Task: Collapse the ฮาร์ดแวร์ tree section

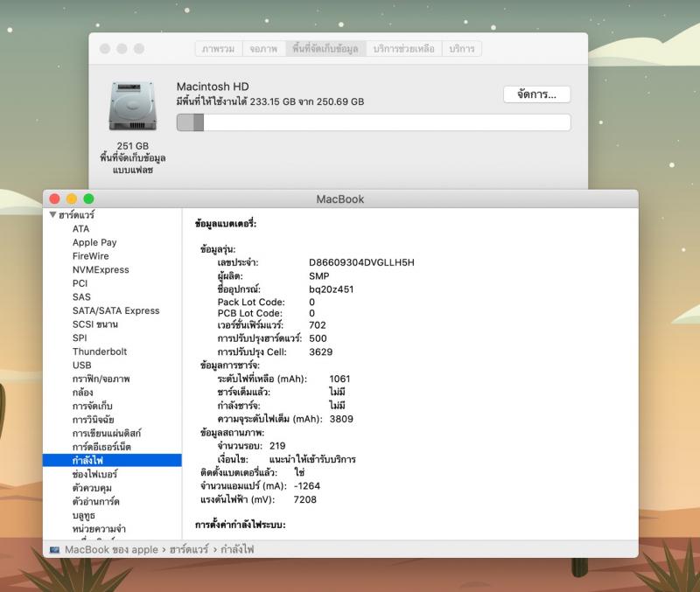Action: (52, 215)
